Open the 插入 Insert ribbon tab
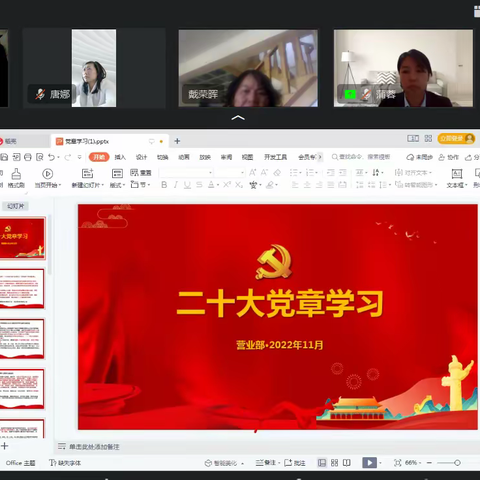480x480 pixels. tap(120, 157)
